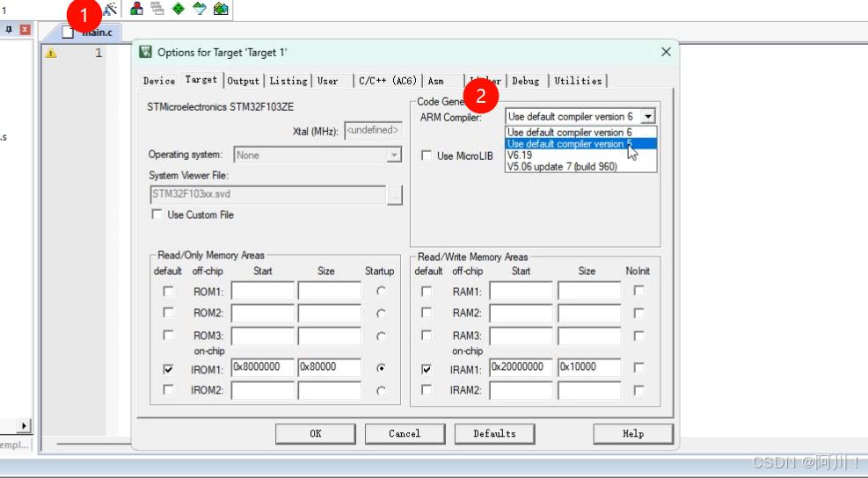The image size is (868, 478).
Task: Enable NoInit for IRAM2
Action: [x=638, y=390]
